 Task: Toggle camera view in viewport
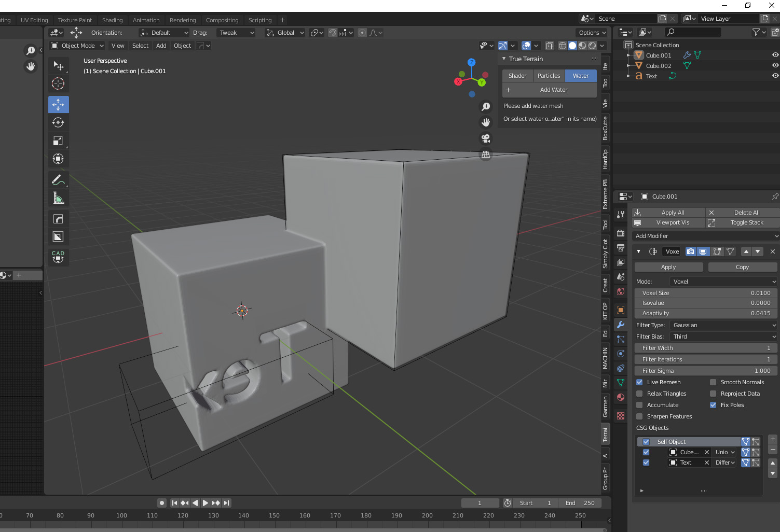(486, 138)
